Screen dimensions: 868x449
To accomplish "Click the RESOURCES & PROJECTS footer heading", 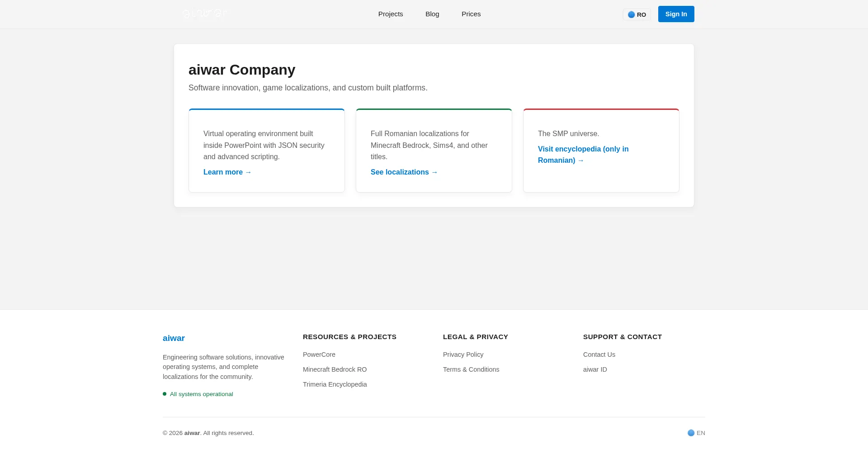I will click(349, 337).
